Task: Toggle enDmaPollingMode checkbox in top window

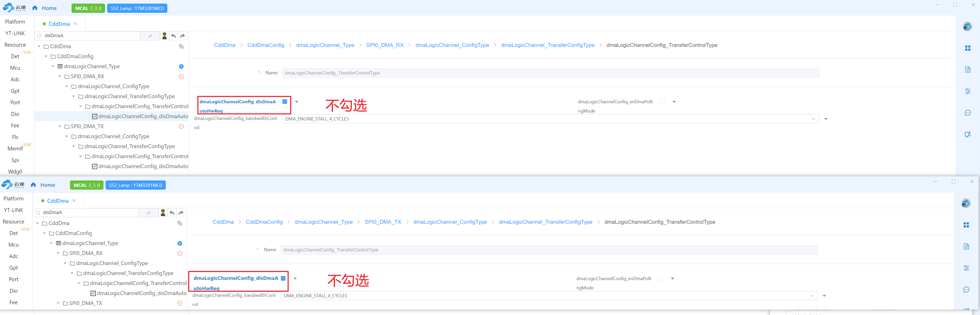Action: 662,101
